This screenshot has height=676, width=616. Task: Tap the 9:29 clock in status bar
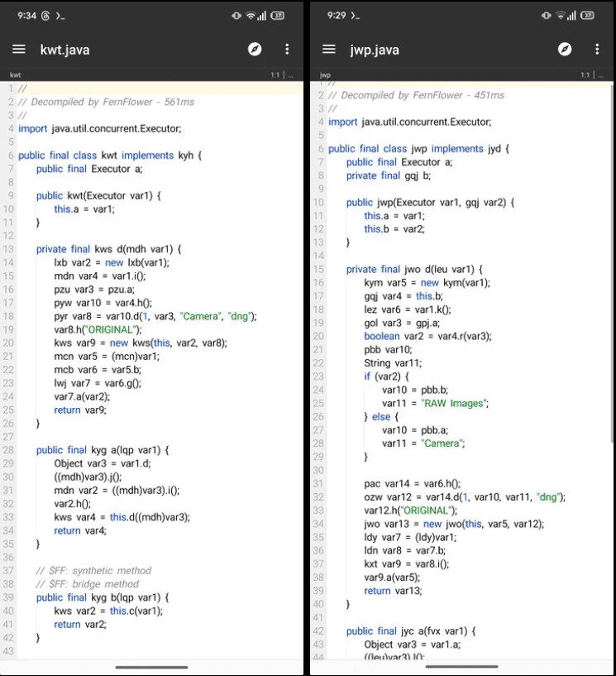click(337, 16)
